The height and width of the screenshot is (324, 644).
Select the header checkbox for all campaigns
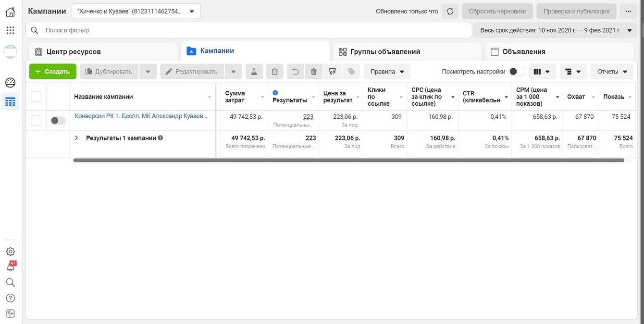tap(36, 97)
